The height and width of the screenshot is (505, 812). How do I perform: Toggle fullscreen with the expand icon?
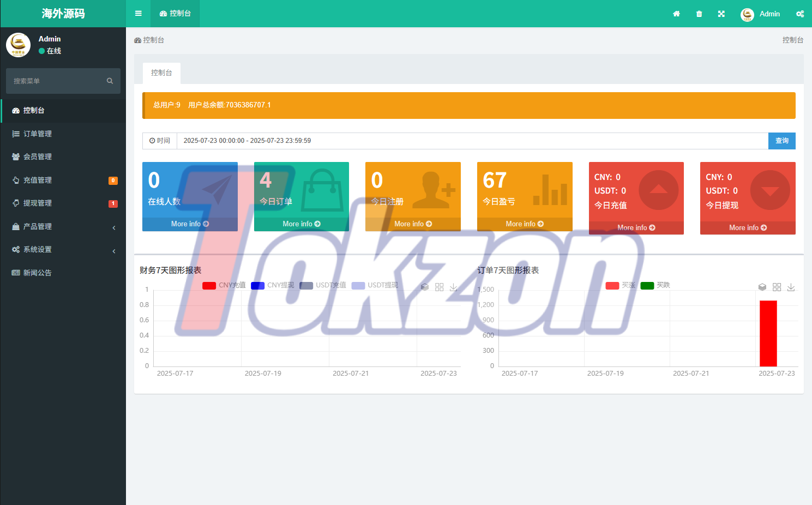[x=721, y=14]
